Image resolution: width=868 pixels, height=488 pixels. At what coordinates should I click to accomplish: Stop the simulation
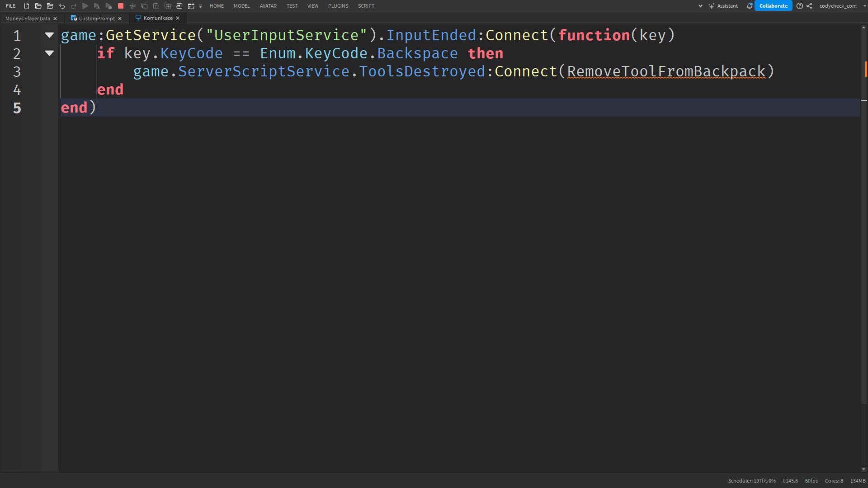coord(121,6)
